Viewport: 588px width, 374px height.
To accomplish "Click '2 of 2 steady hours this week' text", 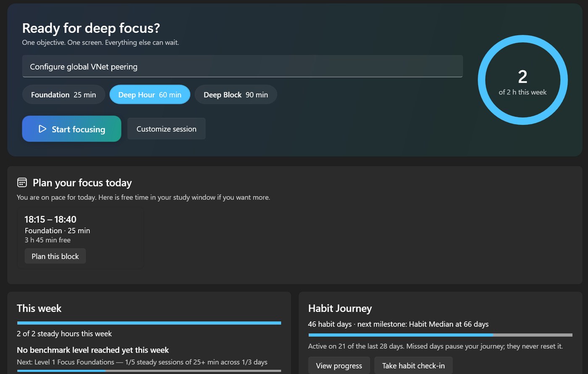I will (64, 334).
